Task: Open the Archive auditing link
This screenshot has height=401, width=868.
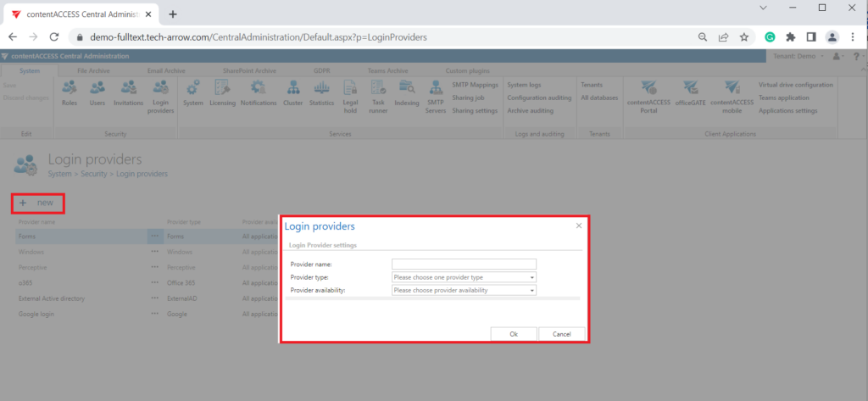Action: [x=531, y=110]
